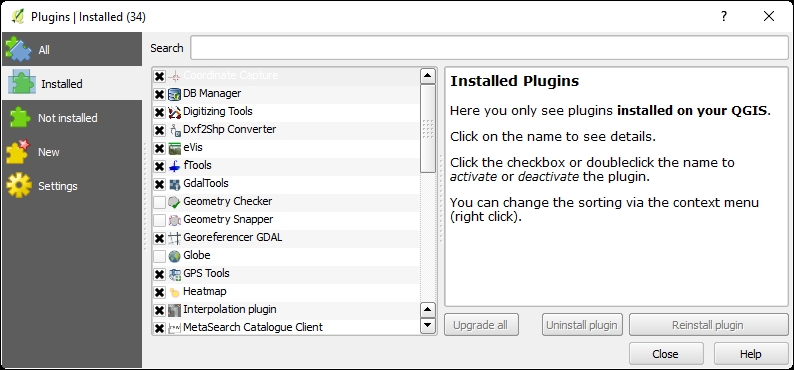Click the Digitizing Tools plugin icon
This screenshot has height=370, width=794.
175,112
